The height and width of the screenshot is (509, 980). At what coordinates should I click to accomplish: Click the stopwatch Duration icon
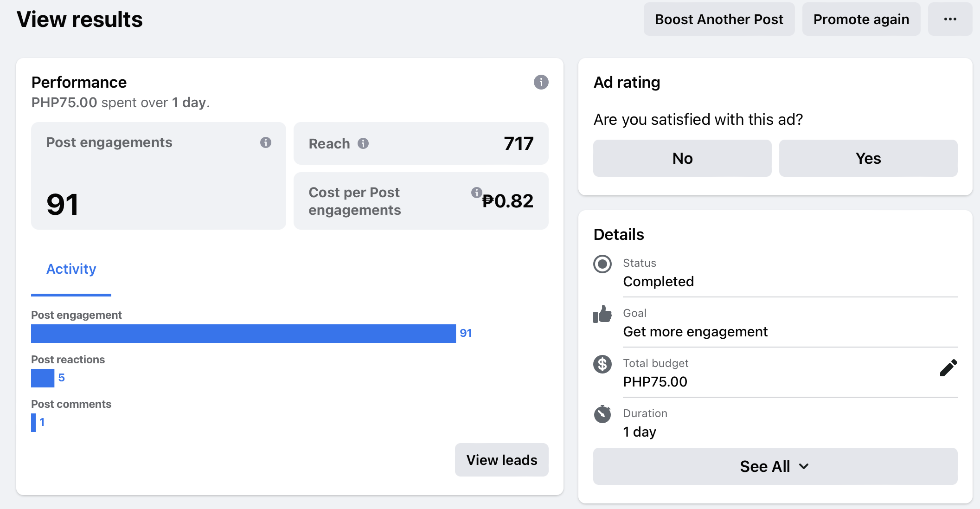pos(602,414)
